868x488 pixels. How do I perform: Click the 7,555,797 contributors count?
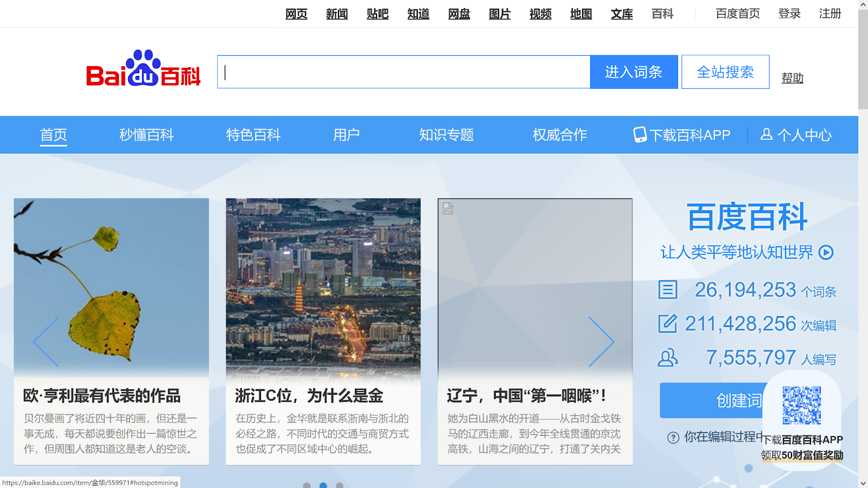tap(751, 358)
